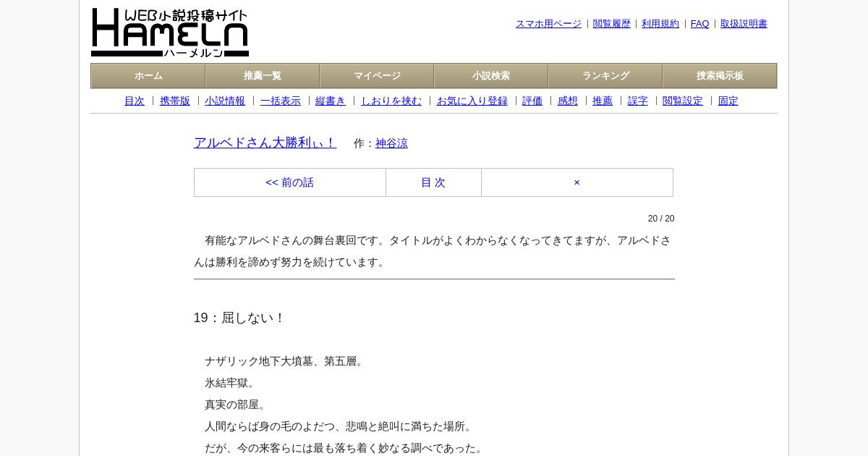Click the line 氷結牢獄。

point(231,383)
